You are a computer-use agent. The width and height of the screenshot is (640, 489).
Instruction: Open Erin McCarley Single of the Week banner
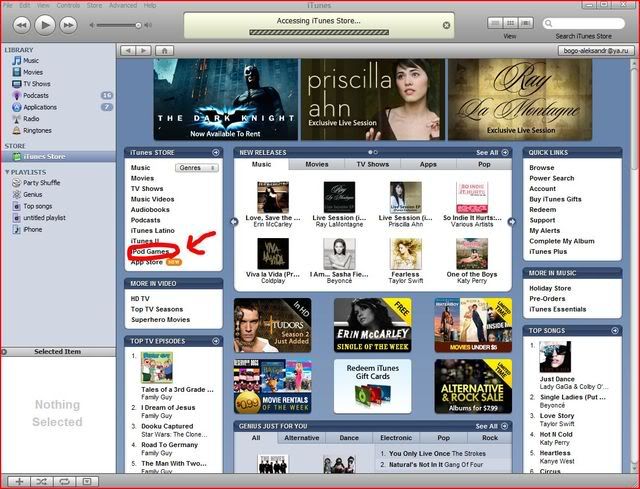373,325
